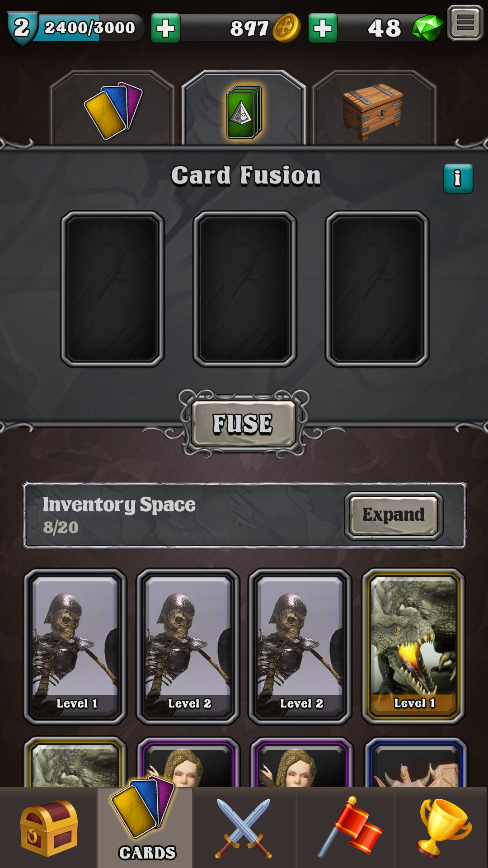Viewport: 488px width, 868px height.
Task: Expand the inventory space
Action: click(x=394, y=515)
